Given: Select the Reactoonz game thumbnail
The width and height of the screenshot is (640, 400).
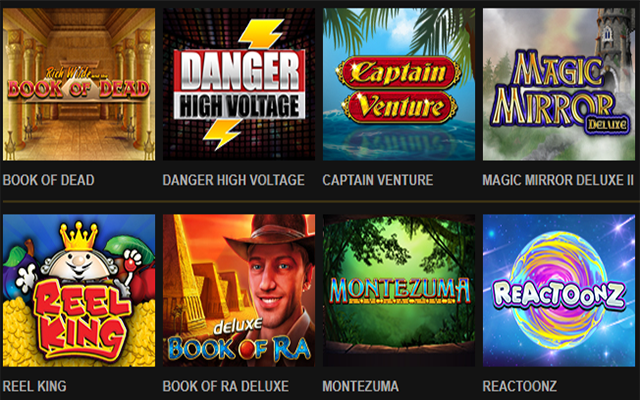Looking at the screenshot, I should pyautogui.click(x=559, y=290).
